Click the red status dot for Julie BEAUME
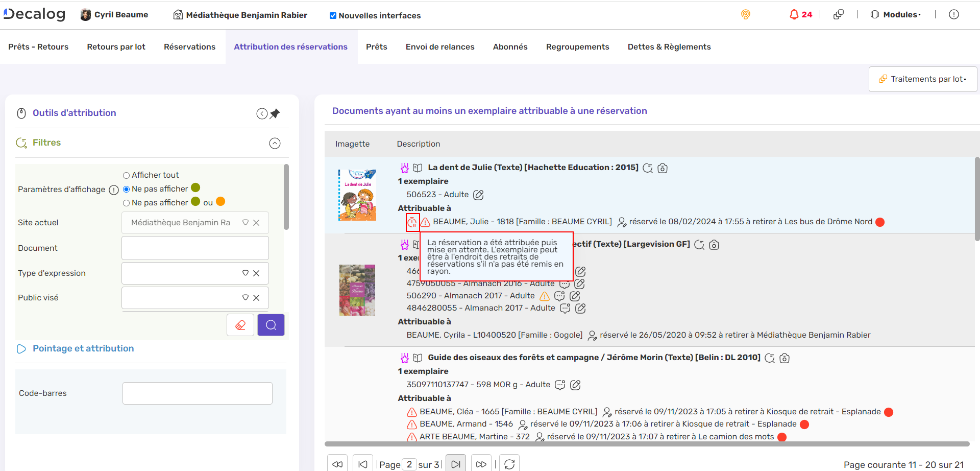Viewport: 980px width, 471px height. (x=880, y=222)
